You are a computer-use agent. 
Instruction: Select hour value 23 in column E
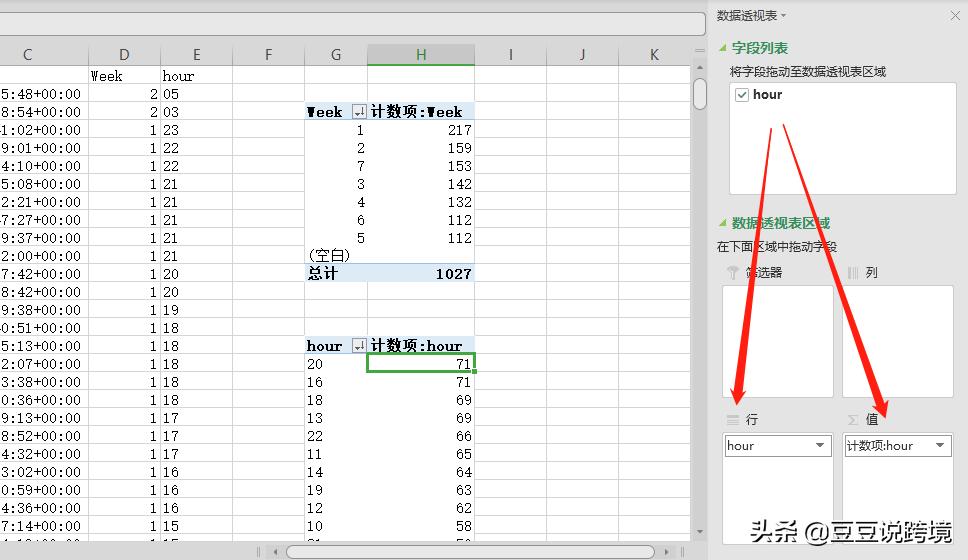coord(196,130)
